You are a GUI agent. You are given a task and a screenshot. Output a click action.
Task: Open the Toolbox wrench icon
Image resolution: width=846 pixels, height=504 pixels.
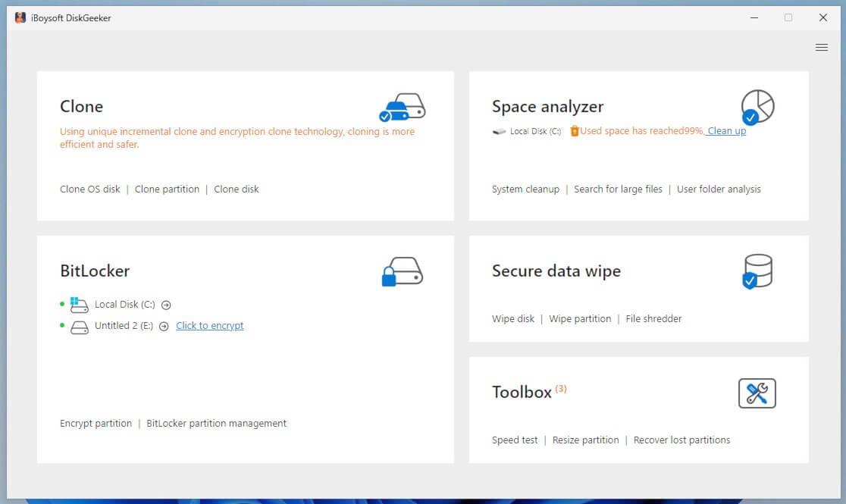(758, 393)
